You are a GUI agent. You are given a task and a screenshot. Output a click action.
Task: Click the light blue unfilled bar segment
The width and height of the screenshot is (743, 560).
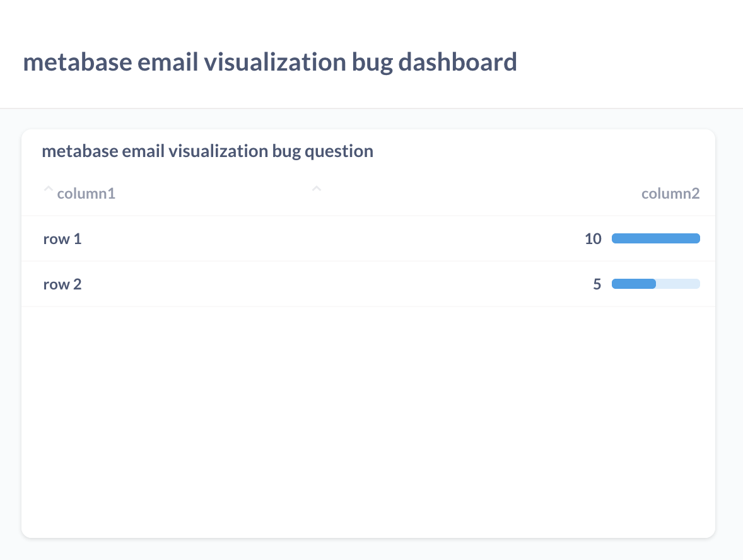pos(678,284)
